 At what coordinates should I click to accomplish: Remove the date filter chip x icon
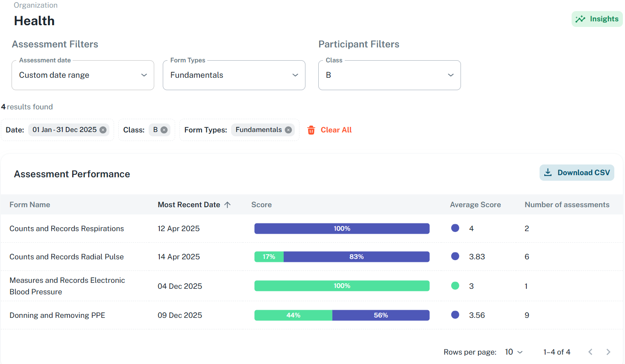coord(103,130)
